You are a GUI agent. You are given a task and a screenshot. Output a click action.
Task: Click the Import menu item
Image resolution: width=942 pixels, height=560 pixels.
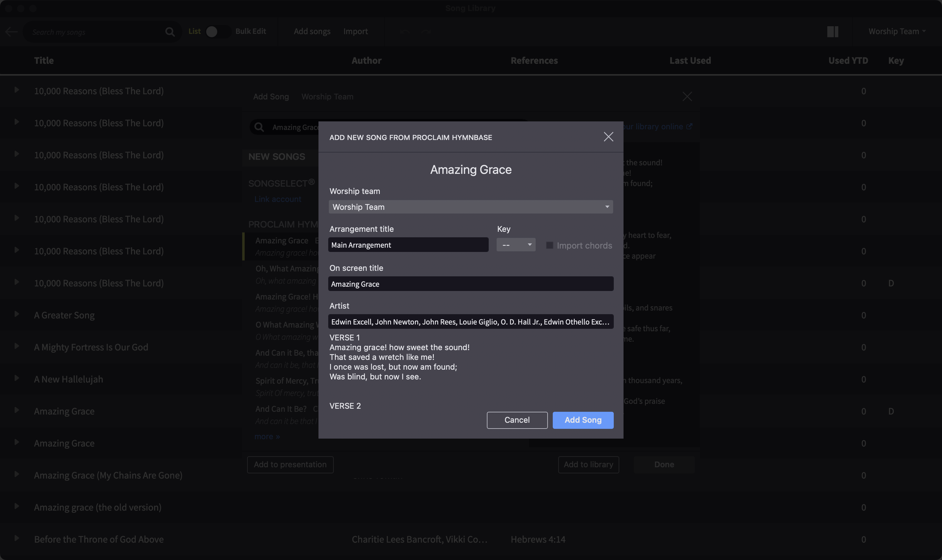tap(355, 32)
